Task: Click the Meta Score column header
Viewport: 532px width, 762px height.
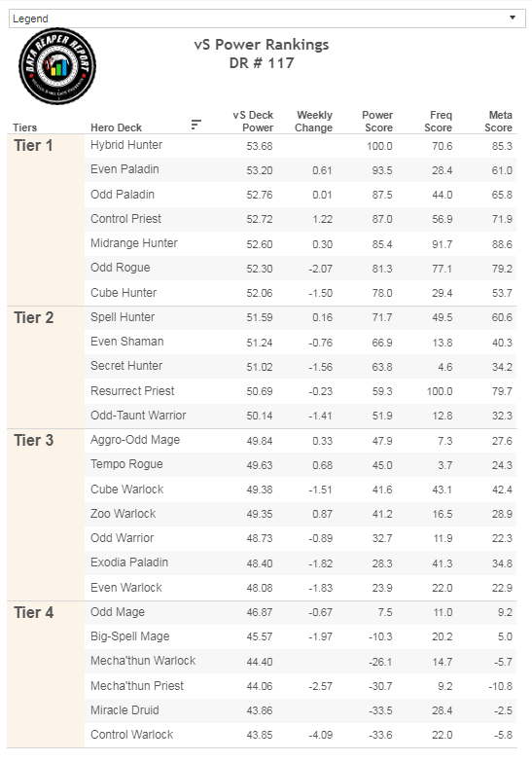Action: point(499,122)
